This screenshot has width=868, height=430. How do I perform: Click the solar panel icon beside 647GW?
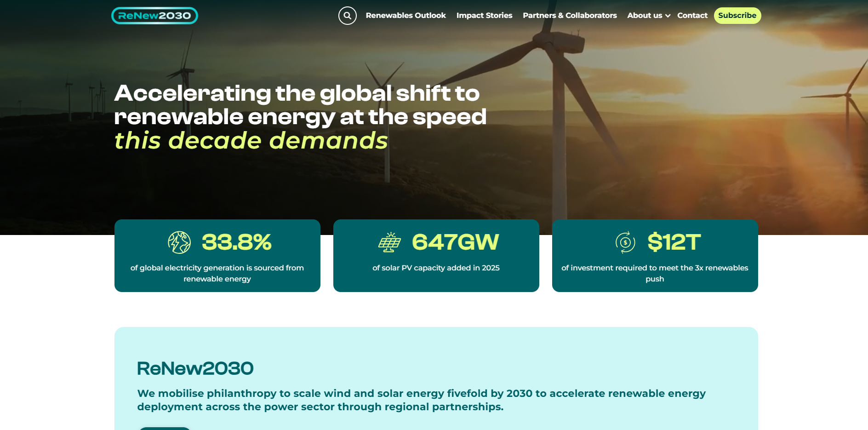click(389, 242)
